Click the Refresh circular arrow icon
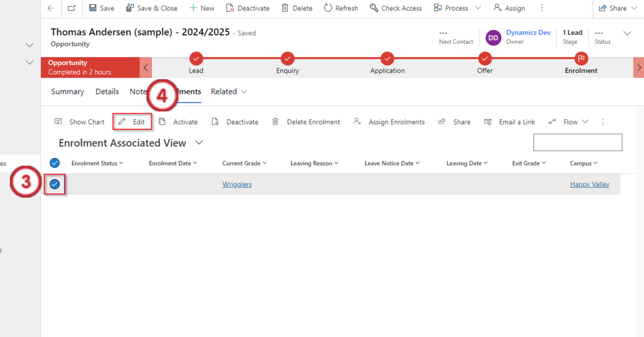This screenshot has width=644, height=337. [x=328, y=8]
